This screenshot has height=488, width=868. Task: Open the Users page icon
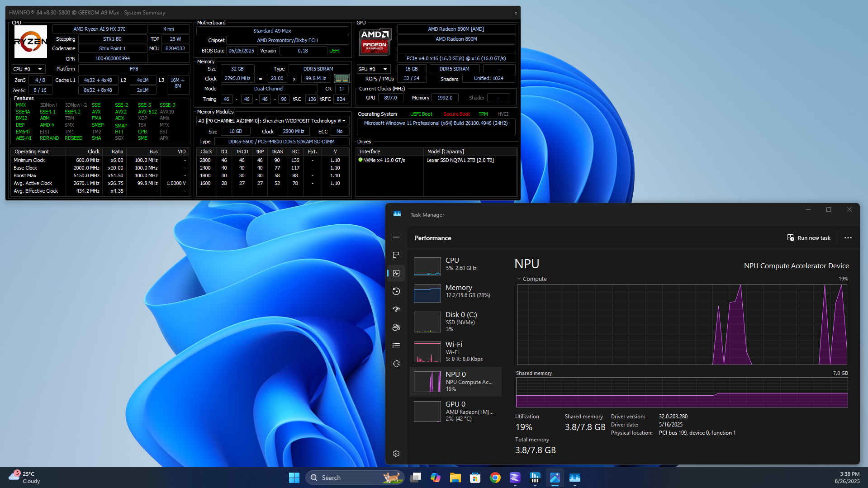point(396,327)
